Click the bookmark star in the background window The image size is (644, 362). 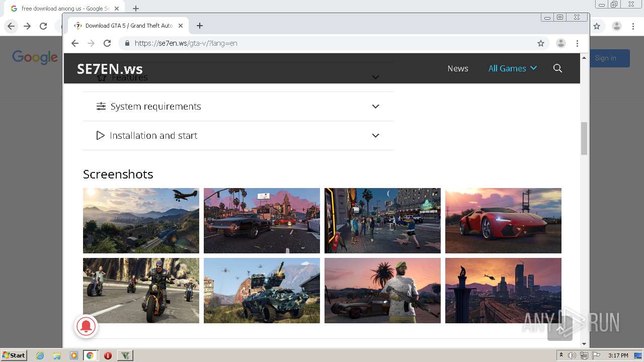(x=597, y=26)
